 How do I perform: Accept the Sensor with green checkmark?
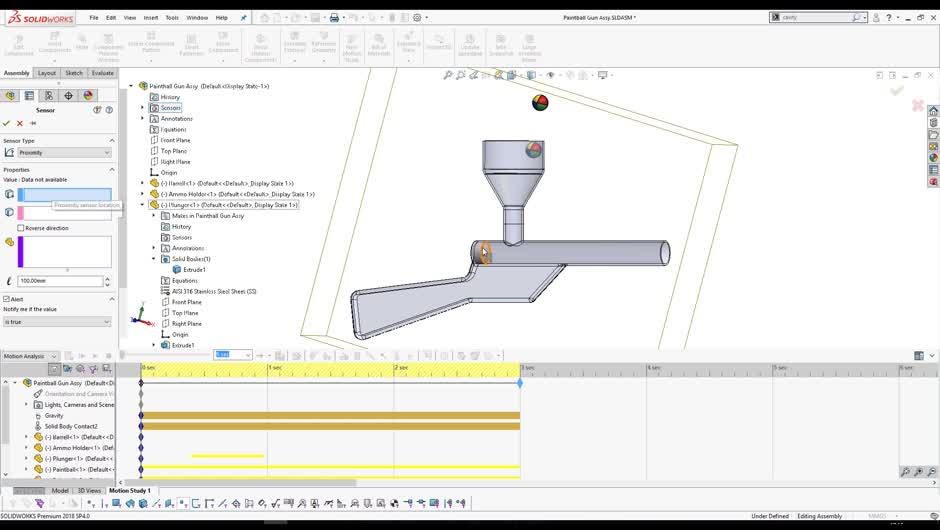pyautogui.click(x=6, y=123)
